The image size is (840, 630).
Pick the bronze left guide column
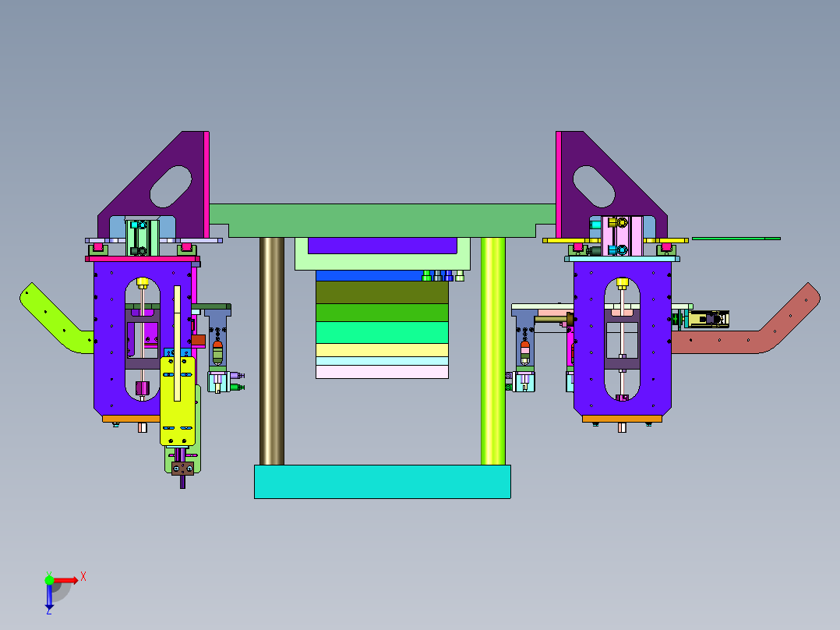pos(272,351)
